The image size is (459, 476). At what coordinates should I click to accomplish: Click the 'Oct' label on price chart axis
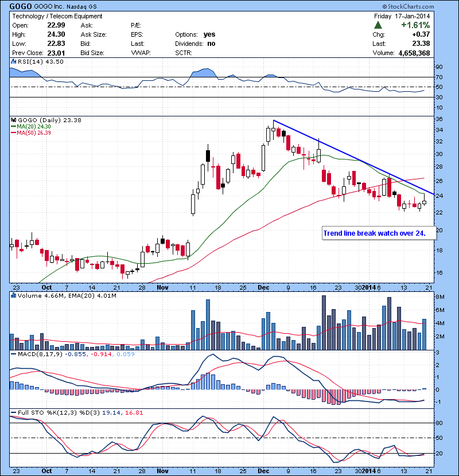[x=46, y=287]
